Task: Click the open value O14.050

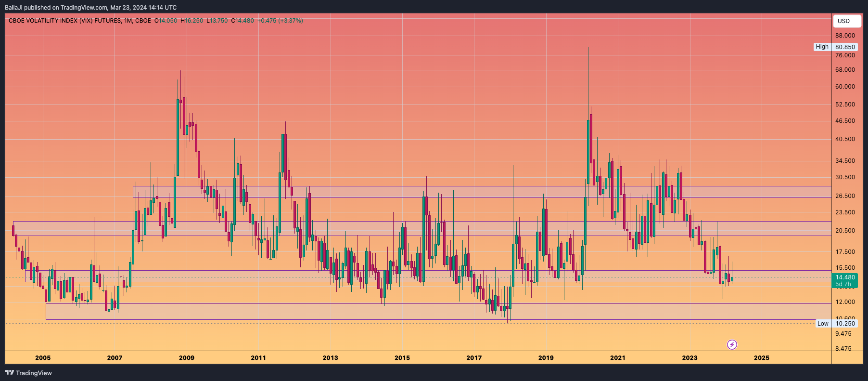Action: [166, 21]
